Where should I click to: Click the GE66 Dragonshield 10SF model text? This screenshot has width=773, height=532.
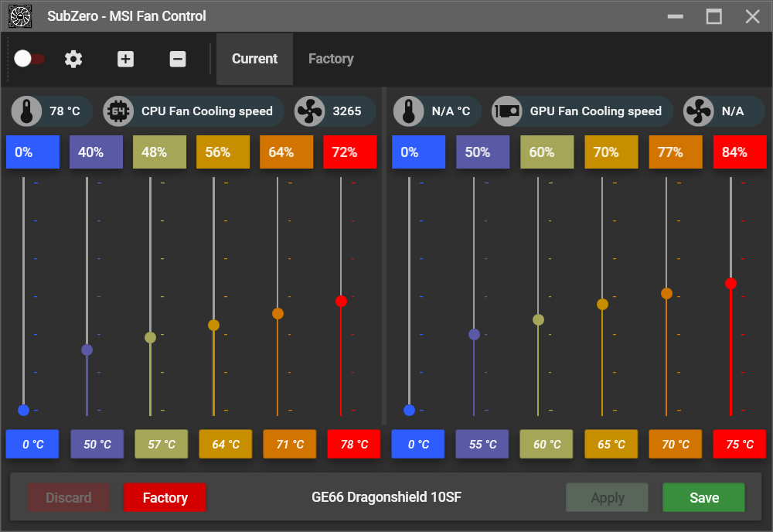point(386,497)
